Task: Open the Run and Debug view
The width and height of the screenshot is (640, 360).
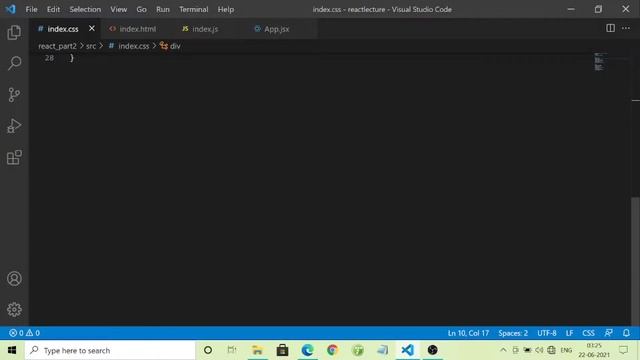Action: point(14,126)
